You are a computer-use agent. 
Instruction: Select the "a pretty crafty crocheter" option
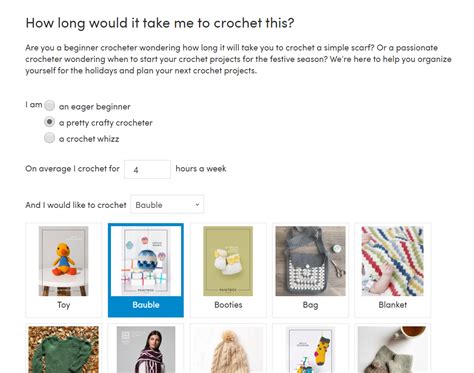pos(49,122)
